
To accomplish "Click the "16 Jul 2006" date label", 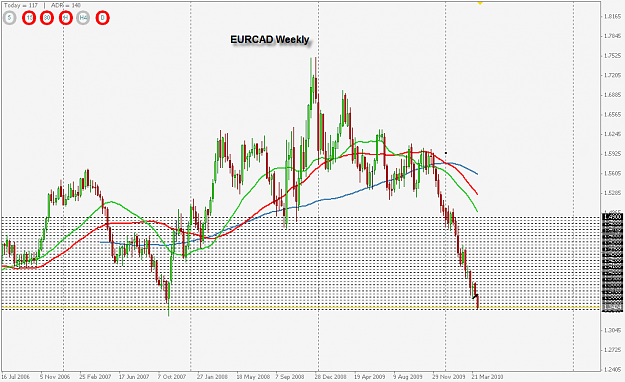I will [x=16, y=376].
